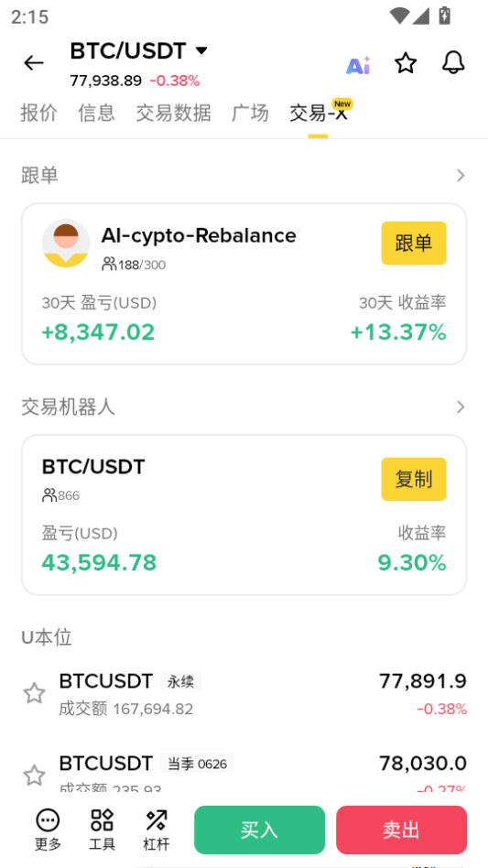Image resolution: width=488 pixels, height=868 pixels.
Task: Open price alert bell icon
Action: [x=453, y=63]
